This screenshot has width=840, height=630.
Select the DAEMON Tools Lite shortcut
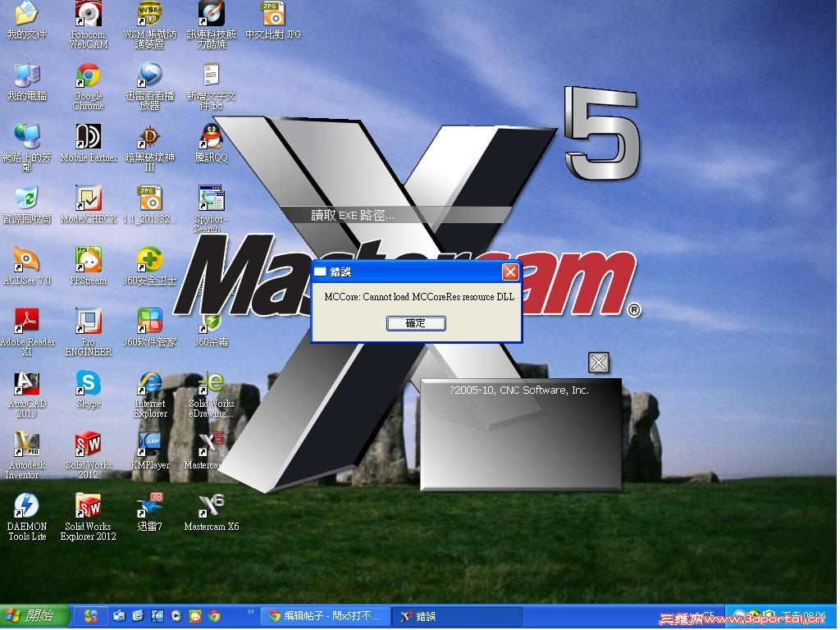coord(26,517)
